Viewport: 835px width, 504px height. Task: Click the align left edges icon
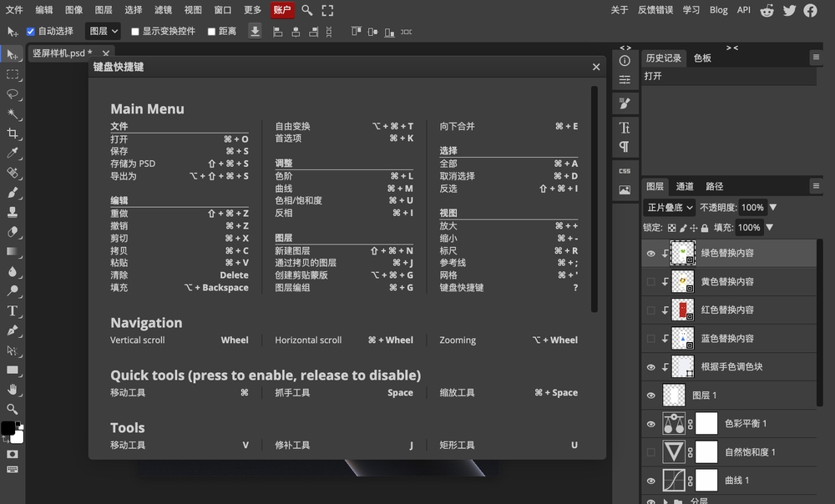tap(277, 32)
